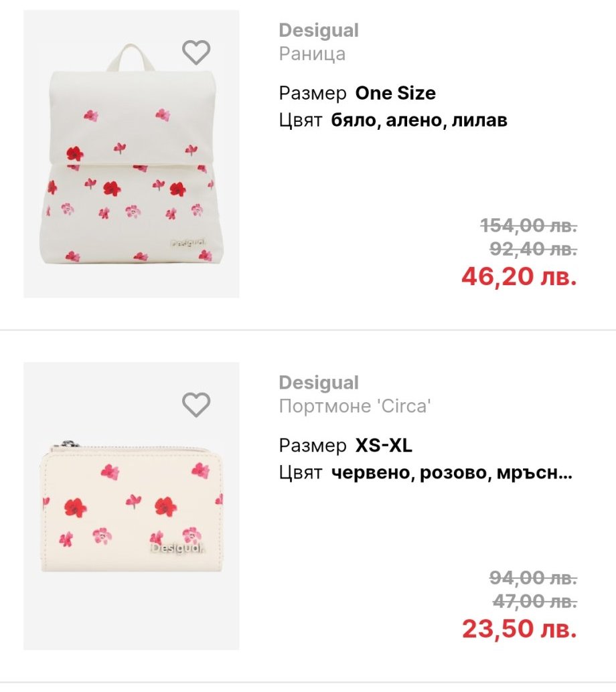Tap the heart icon on the Circa wallet
Image resolution: width=616 pixels, height=692 pixels.
[x=196, y=404]
